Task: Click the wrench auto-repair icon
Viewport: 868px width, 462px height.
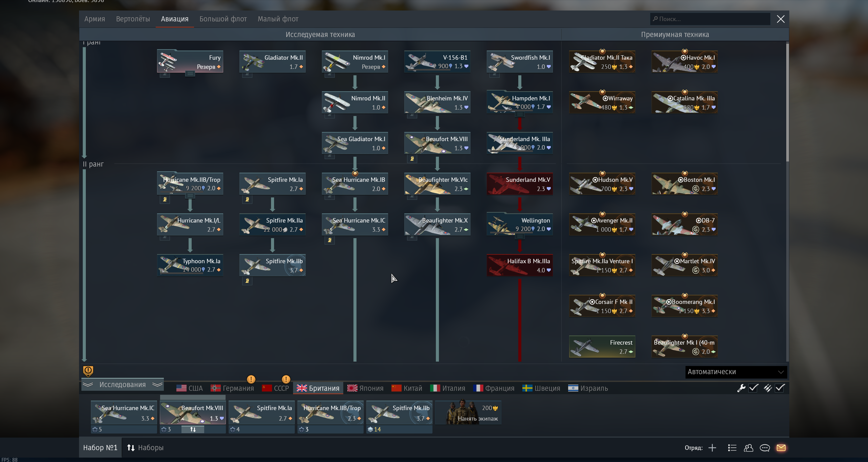Action: (x=741, y=388)
